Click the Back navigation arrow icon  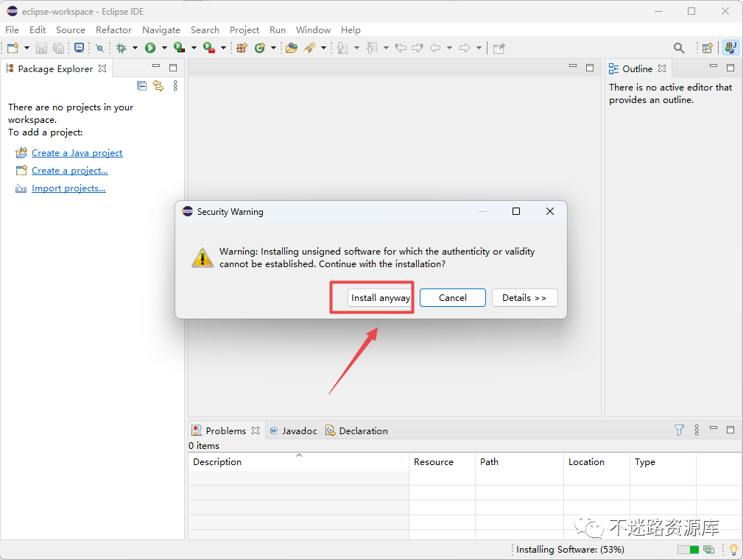[x=435, y=48]
